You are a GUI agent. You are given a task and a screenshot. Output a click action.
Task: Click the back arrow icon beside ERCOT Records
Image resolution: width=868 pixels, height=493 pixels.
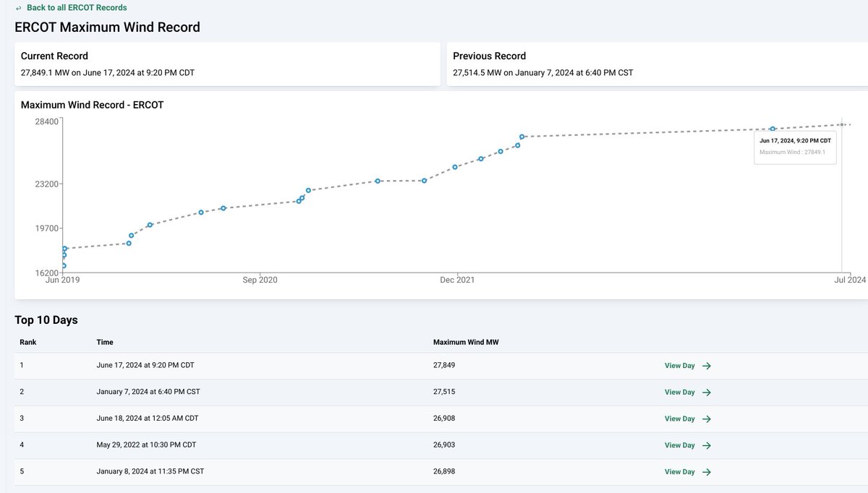tap(18, 8)
